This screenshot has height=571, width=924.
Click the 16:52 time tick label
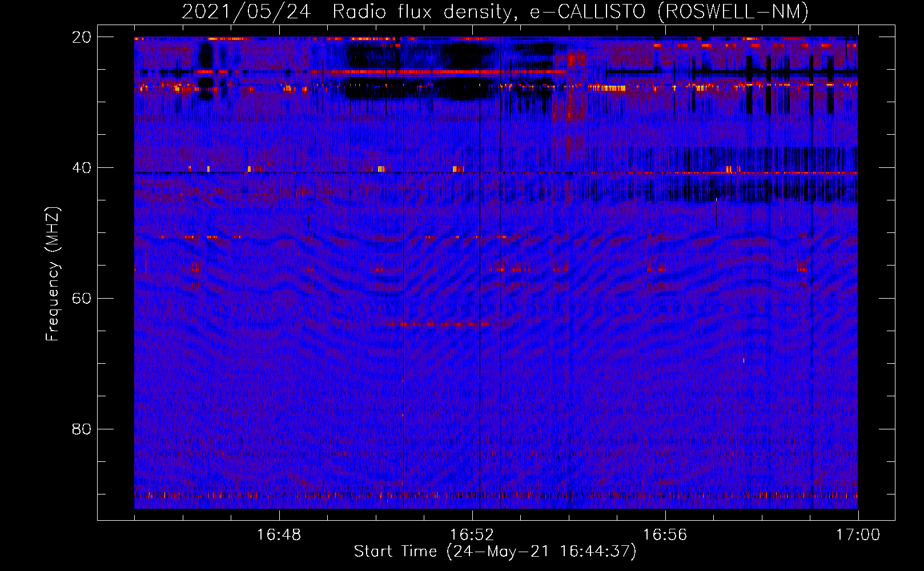coord(472,535)
